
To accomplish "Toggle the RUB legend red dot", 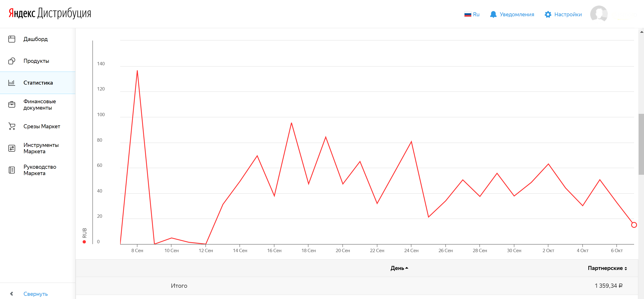I will [84, 242].
